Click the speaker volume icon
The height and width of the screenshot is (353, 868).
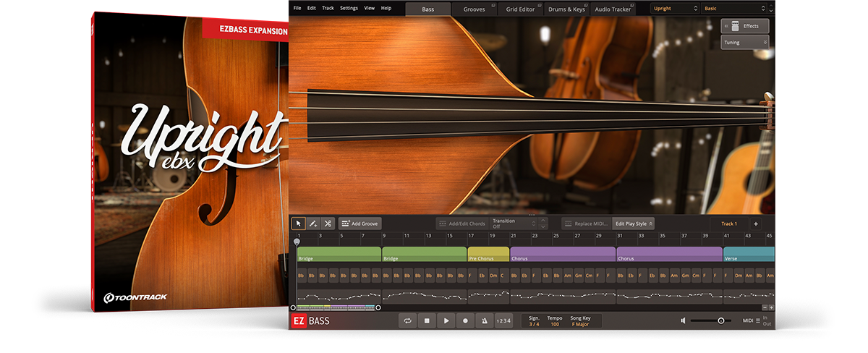point(684,320)
